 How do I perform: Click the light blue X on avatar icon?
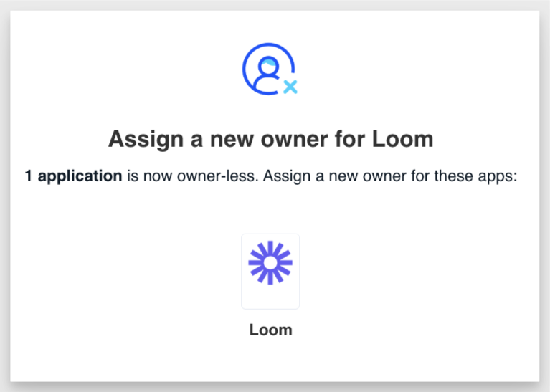(x=290, y=87)
